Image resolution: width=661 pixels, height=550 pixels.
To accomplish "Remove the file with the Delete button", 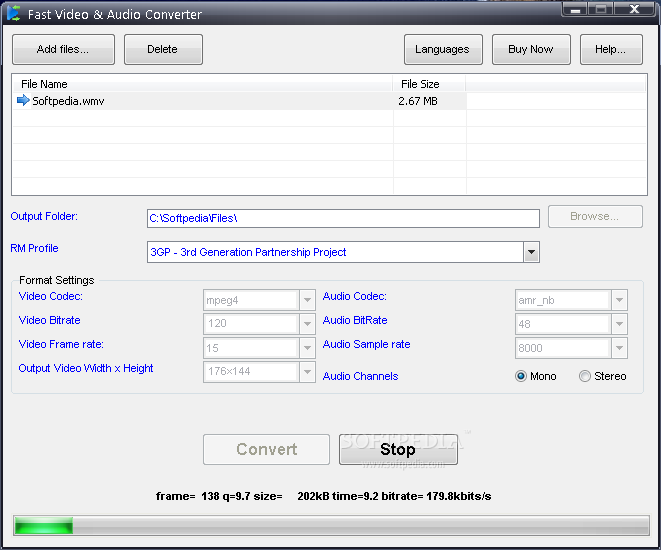I will pos(163,49).
